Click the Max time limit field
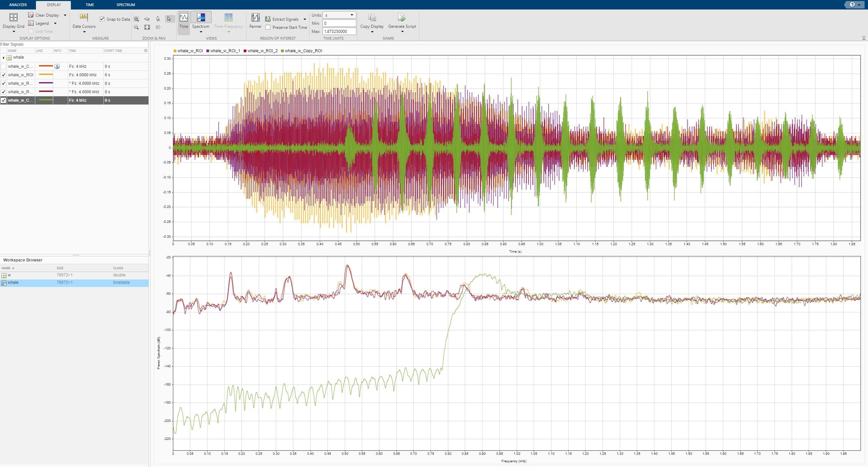 click(339, 31)
